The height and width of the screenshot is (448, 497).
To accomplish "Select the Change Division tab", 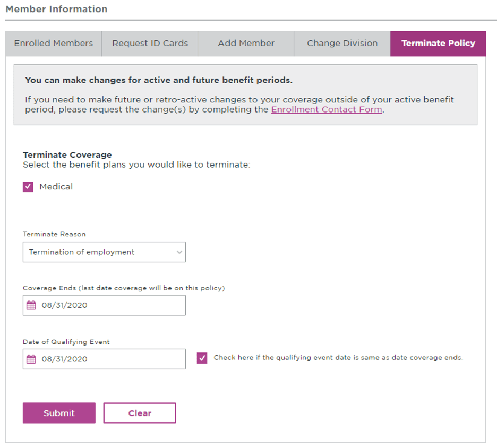I will click(x=342, y=44).
